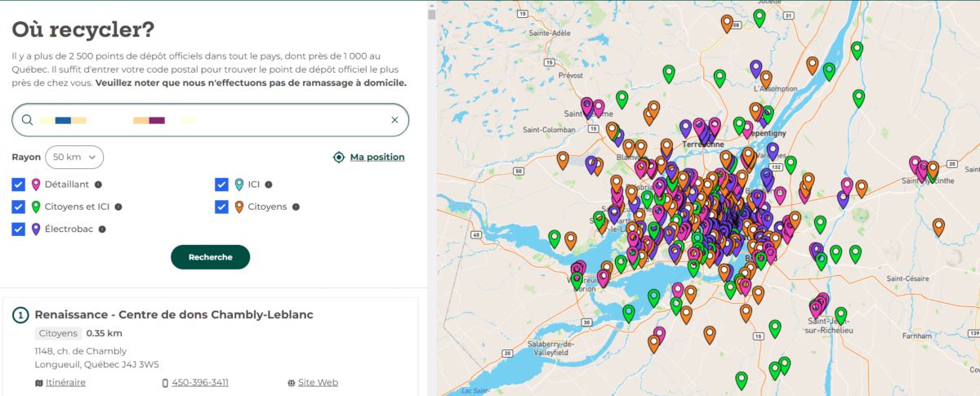Uncheck the ICI filter checkbox
Viewport: 980px width, 396px height.
(x=221, y=185)
